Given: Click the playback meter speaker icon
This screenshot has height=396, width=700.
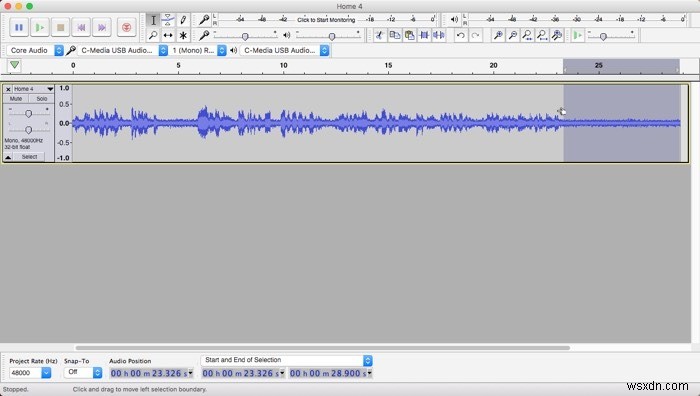Looking at the screenshot, I should click(x=454, y=20).
